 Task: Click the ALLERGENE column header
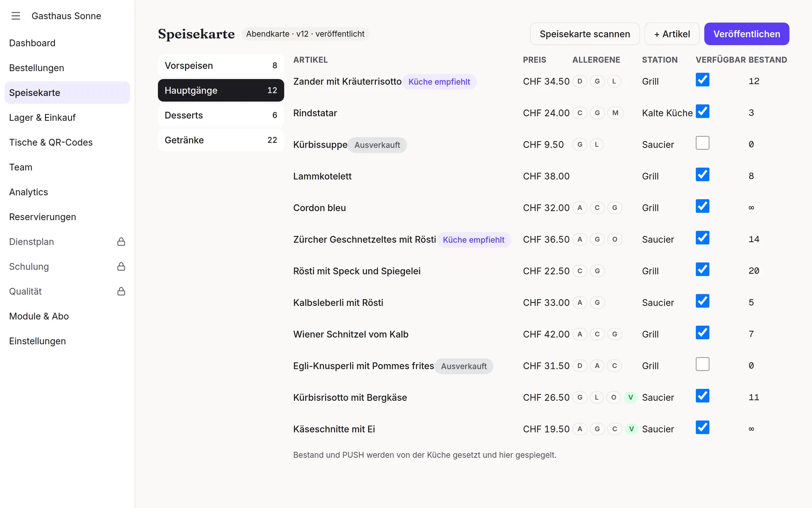(x=596, y=60)
